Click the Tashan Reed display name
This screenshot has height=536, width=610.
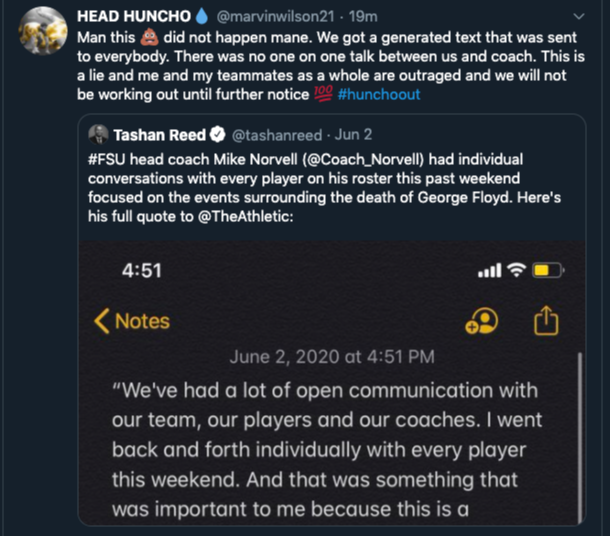(160, 134)
